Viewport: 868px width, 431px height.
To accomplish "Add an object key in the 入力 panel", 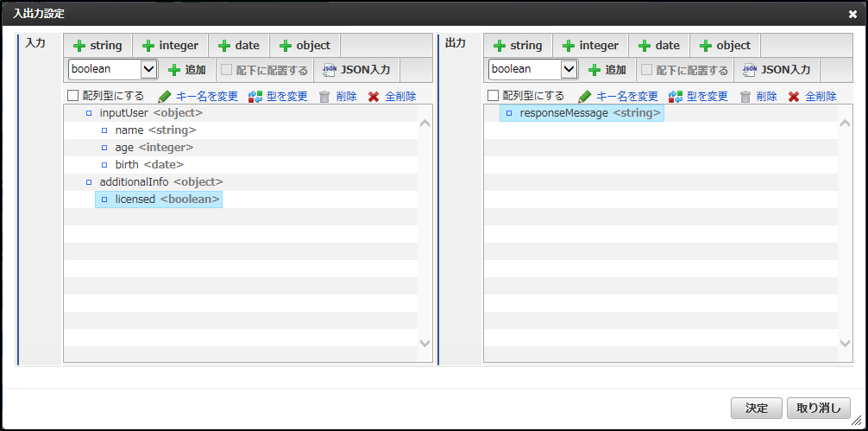I will tap(305, 46).
